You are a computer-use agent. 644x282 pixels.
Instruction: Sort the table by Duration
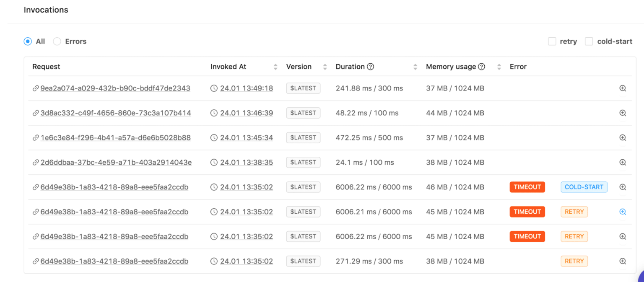(x=415, y=66)
